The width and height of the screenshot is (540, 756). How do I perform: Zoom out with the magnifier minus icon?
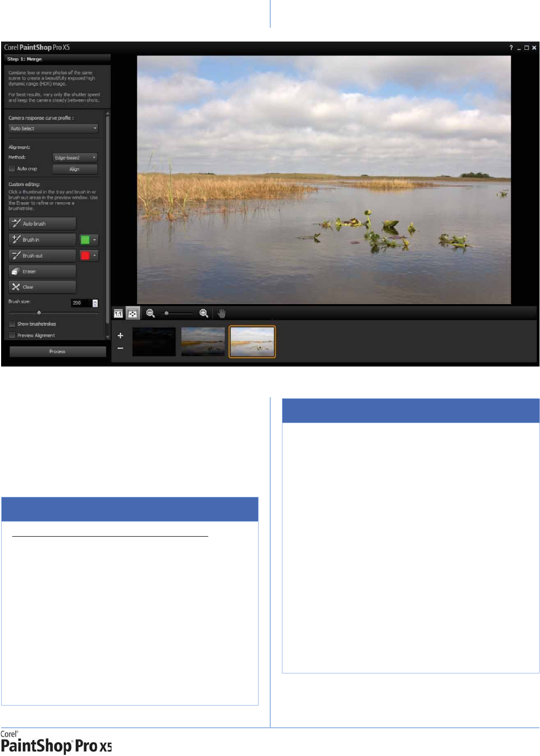point(150,313)
